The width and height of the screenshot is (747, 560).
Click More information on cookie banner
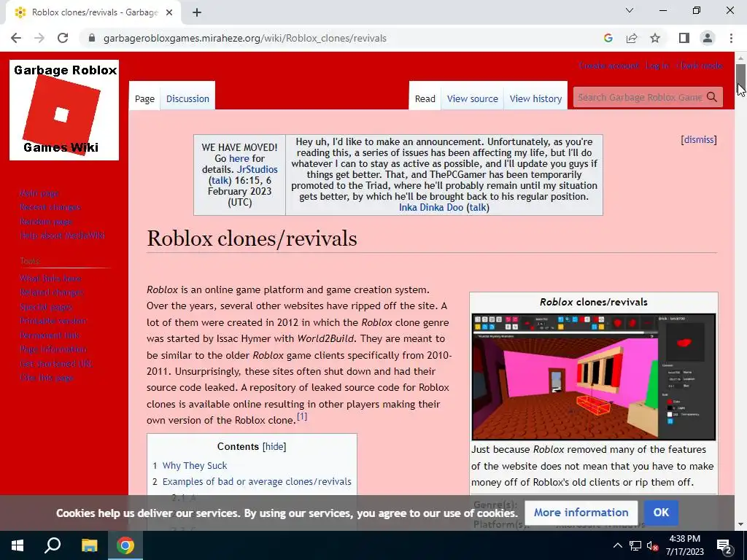tap(581, 513)
